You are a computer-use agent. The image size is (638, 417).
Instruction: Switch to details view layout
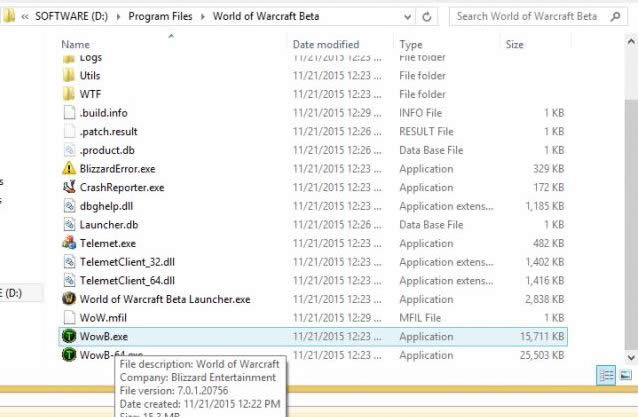(607, 374)
